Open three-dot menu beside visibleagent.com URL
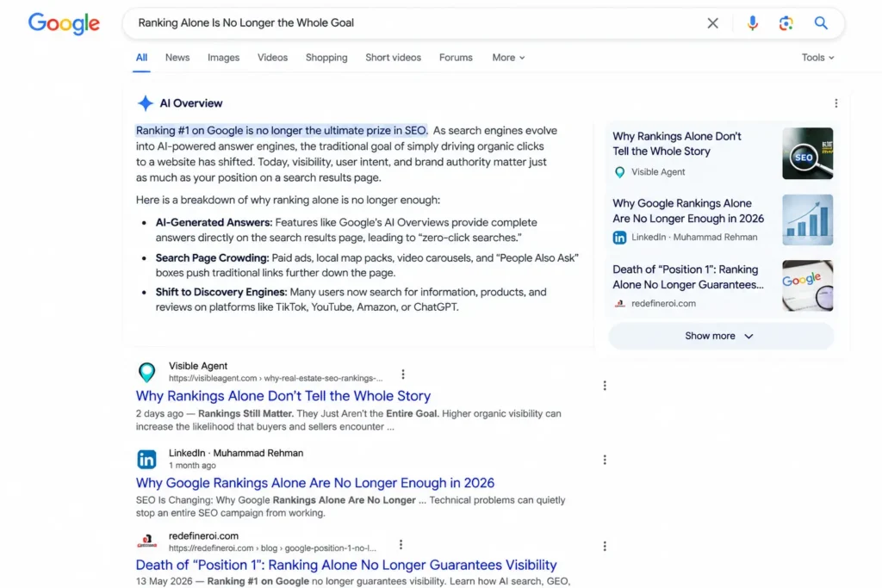Viewport: 882px width, 588px height. pyautogui.click(x=403, y=374)
